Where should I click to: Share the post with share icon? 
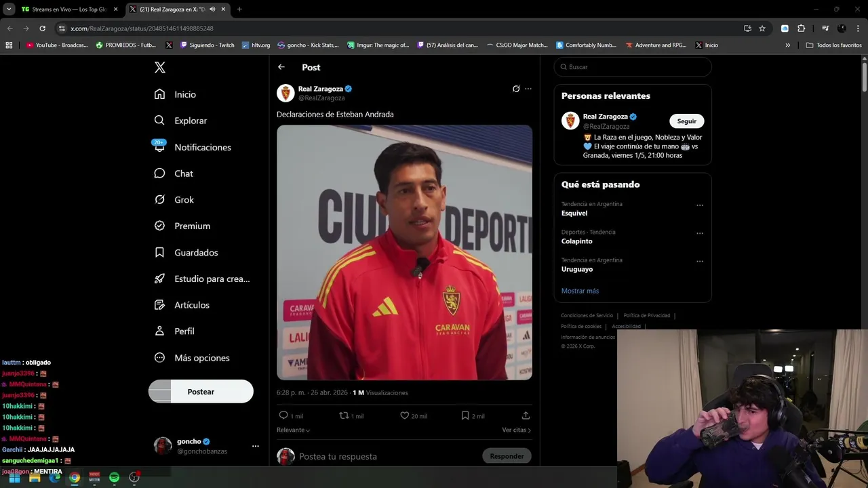[x=526, y=415]
